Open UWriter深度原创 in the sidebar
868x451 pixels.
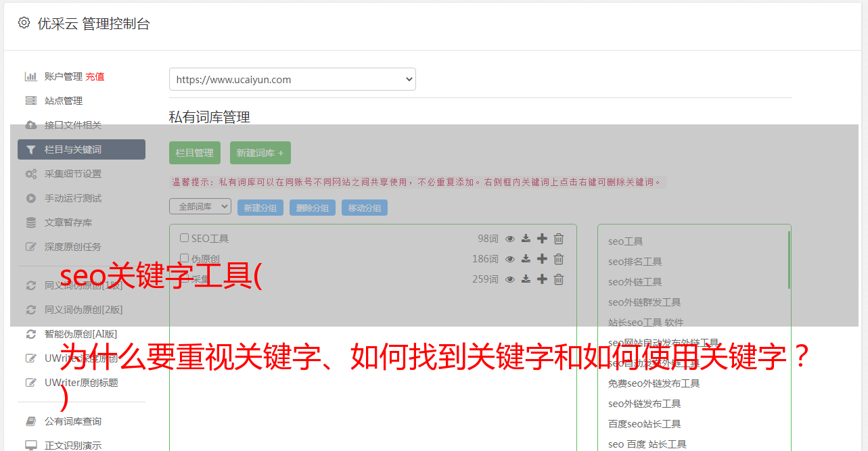(81, 358)
